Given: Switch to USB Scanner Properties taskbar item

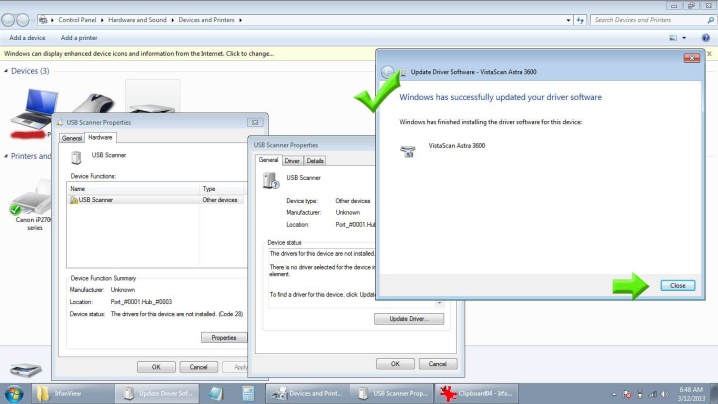Looking at the screenshot, I should click(392, 393).
